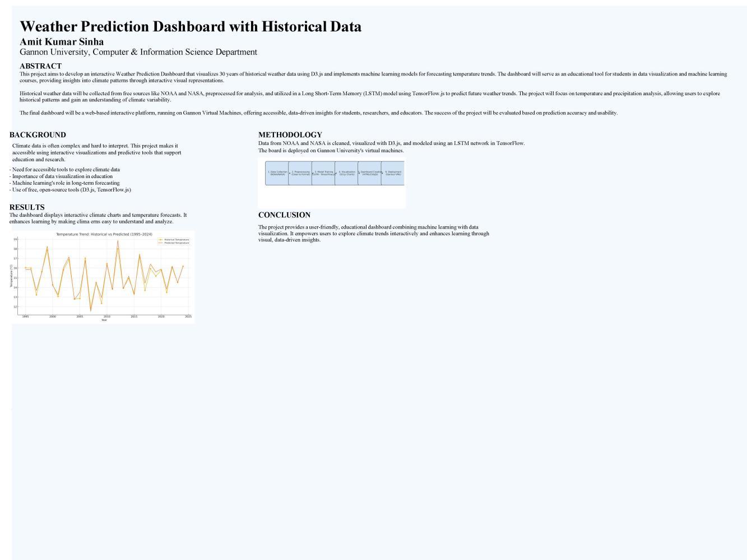Click the '2. Preprocessing' flowchart box
Screen dimensions: 747x560
click(x=300, y=174)
